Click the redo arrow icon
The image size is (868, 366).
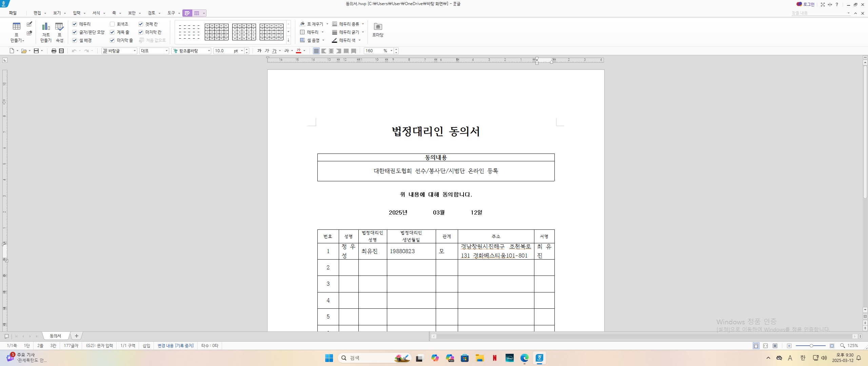(x=86, y=51)
